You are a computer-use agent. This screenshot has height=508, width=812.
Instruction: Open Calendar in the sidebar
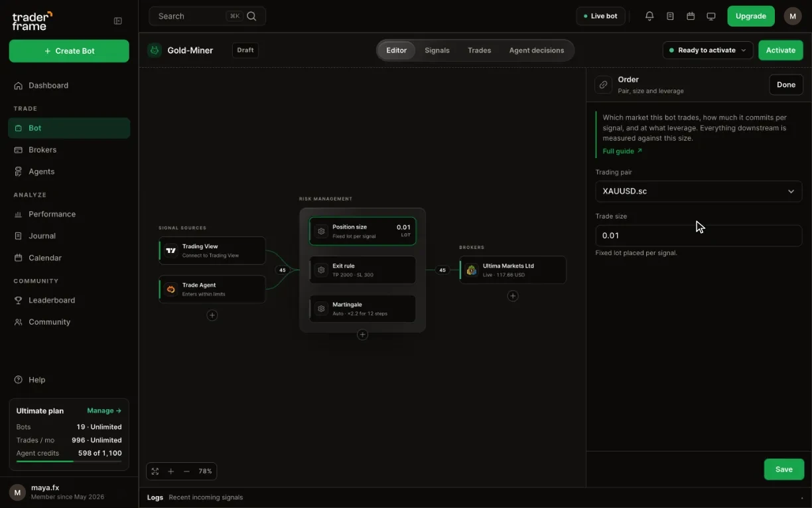pos(69,258)
